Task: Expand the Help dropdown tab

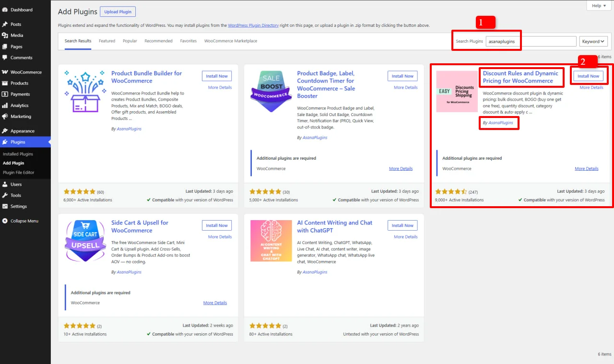Action: (x=599, y=6)
